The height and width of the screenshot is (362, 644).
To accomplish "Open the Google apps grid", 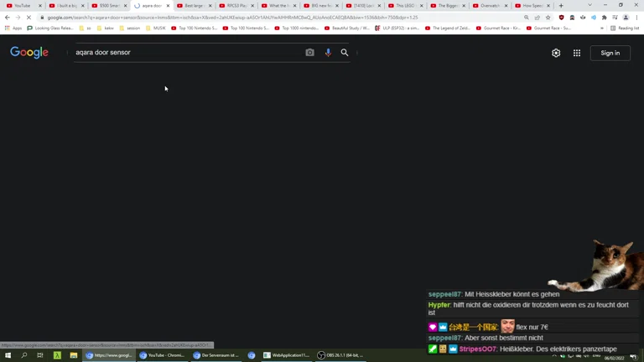I will 577,53.
